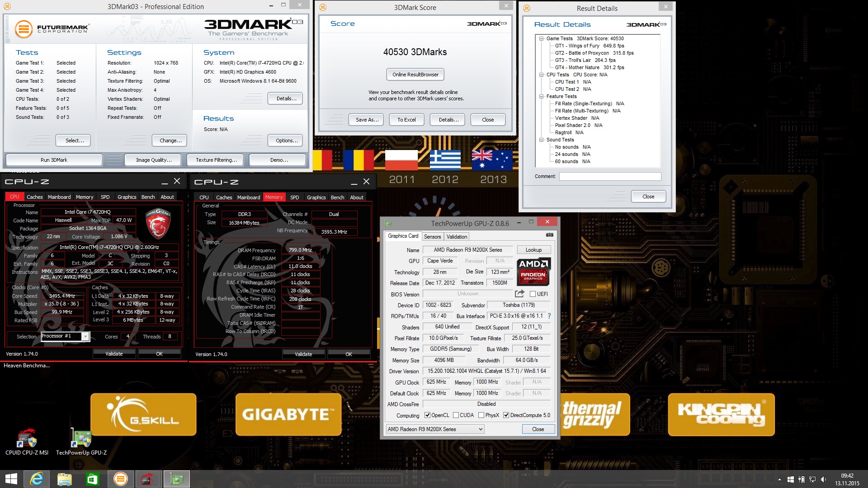The image size is (868, 488).
Task: Open Internet Explorer from the taskbar
Action: coord(37,479)
